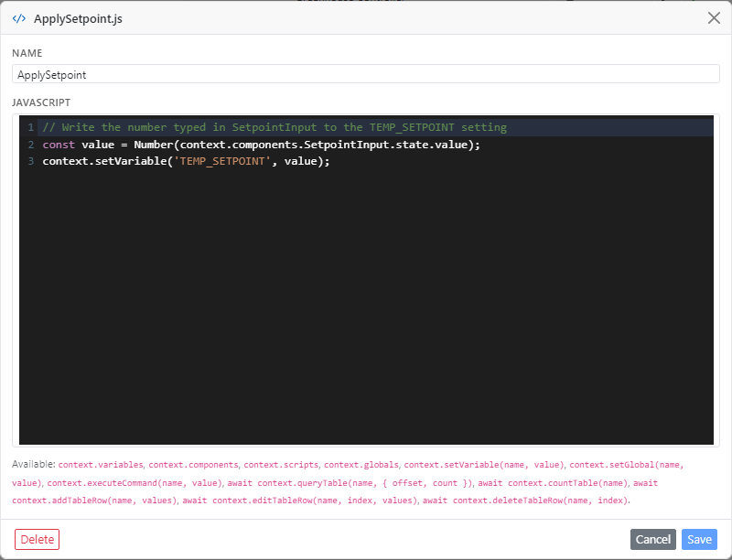Screen dimensions: 732x560
Task: Click the context.variables hint text
Action: (x=101, y=465)
